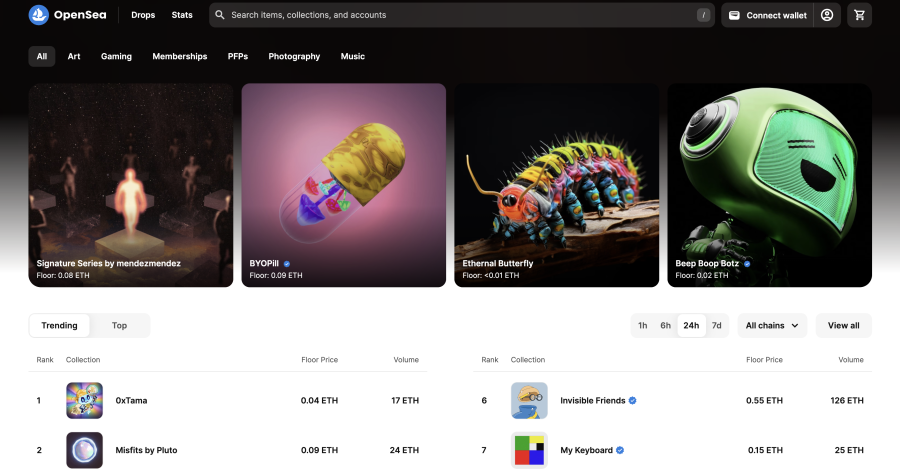The width and height of the screenshot is (900, 471).
Task: Open the Misfits by Pluto collection link
Action: click(x=146, y=450)
